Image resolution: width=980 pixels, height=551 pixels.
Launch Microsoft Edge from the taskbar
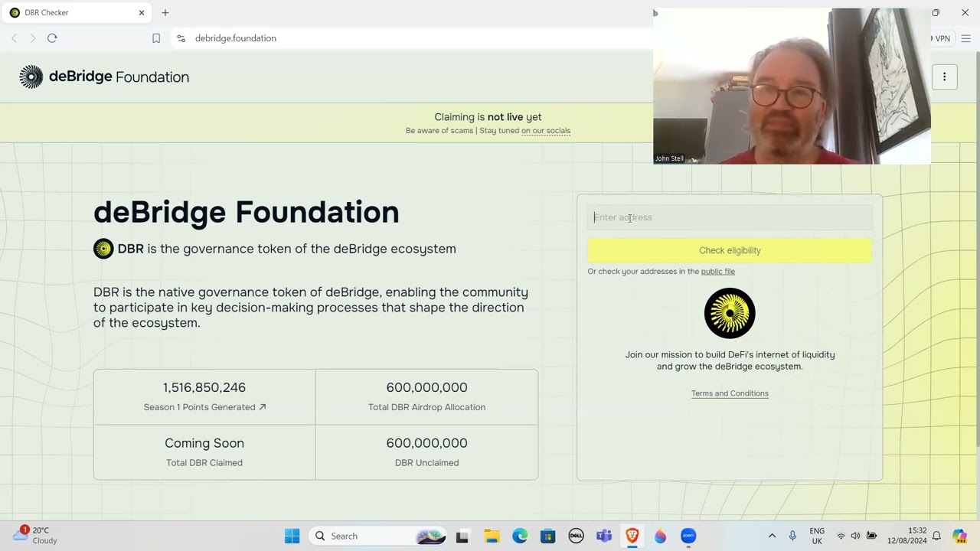520,536
